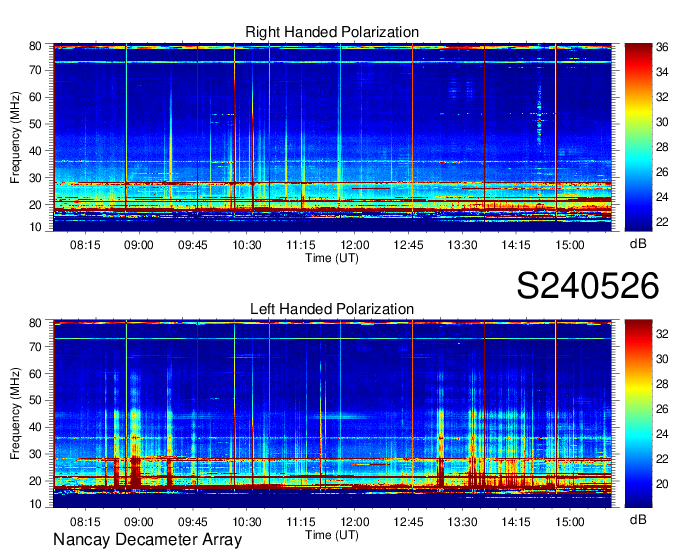
Task: Click the Left Handed Polarization title
Action: 332,309
